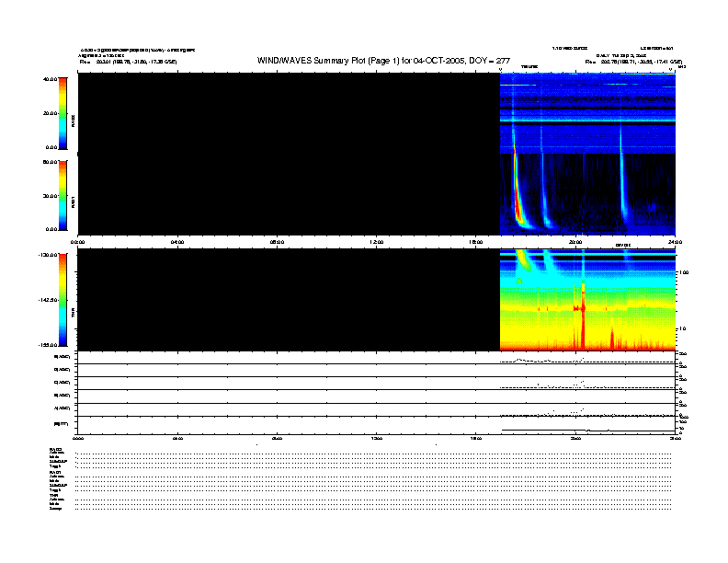Click the top color bar with 40.00 maximum

click(x=63, y=113)
